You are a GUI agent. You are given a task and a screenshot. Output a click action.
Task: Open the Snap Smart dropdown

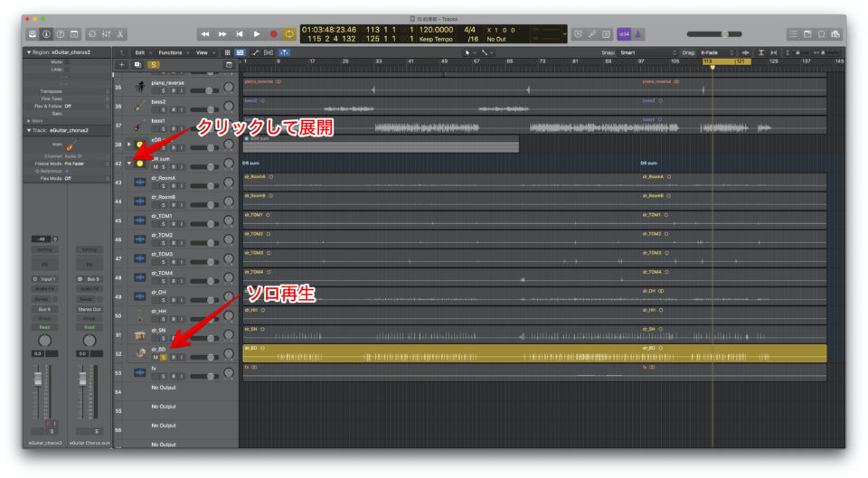[634, 52]
